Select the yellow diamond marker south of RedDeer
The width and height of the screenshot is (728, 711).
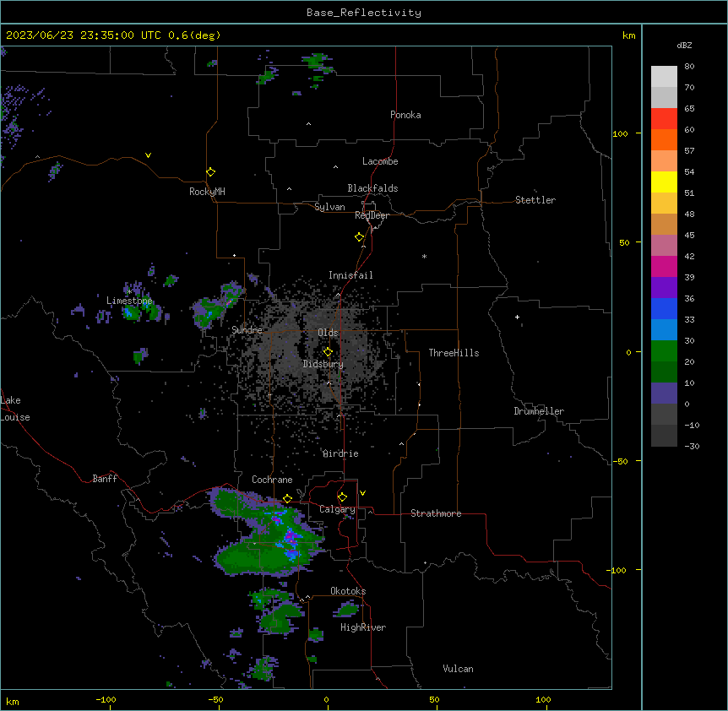pyautogui.click(x=360, y=237)
